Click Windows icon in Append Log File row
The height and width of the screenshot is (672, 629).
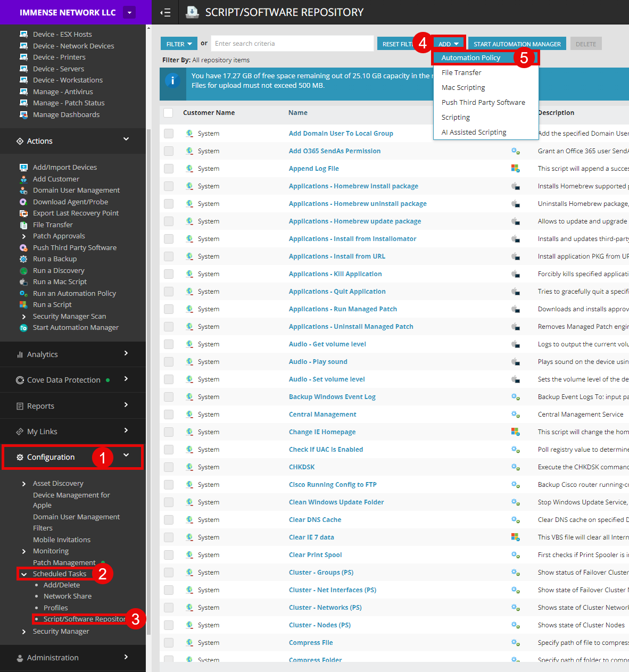pos(515,169)
